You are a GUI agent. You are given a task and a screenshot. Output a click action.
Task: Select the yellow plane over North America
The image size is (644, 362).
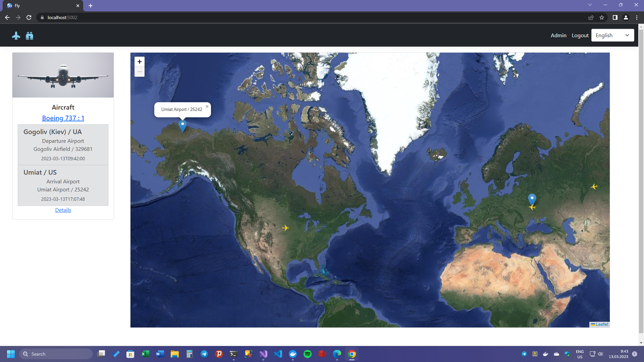(285, 228)
